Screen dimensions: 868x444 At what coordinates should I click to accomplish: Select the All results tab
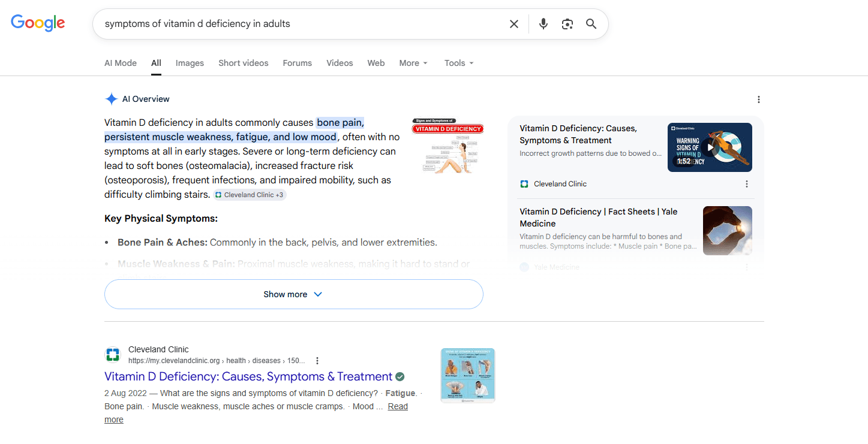pos(156,63)
